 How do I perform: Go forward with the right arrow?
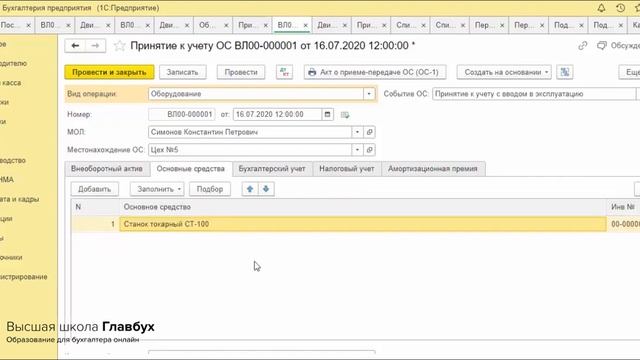[x=96, y=46]
